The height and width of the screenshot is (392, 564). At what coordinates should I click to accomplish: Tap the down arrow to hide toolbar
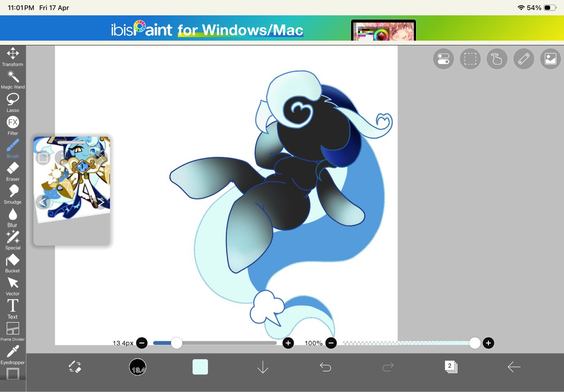coord(263,367)
